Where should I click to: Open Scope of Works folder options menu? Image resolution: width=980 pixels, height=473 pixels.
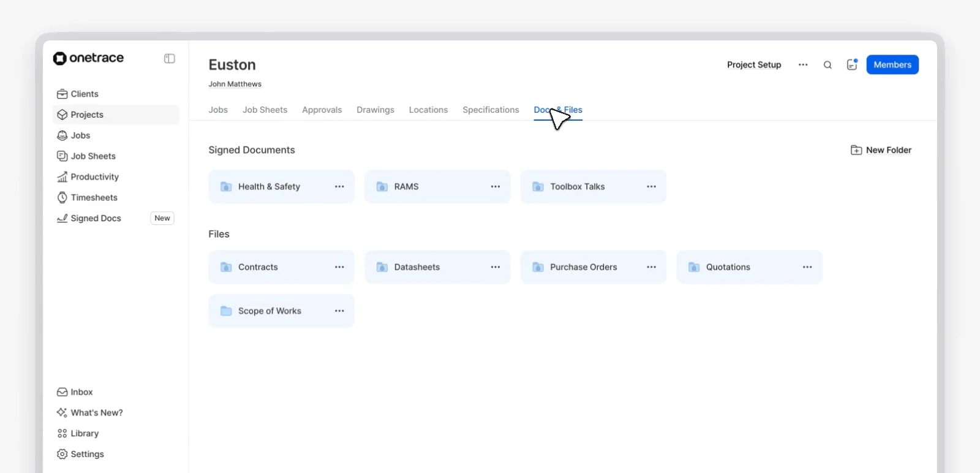tap(339, 311)
